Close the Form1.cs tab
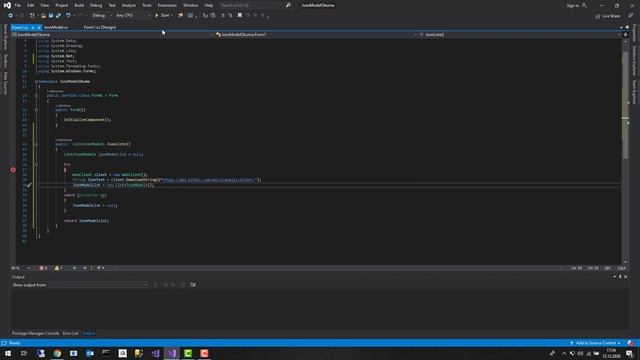The width and height of the screenshot is (640, 360). (x=38, y=27)
